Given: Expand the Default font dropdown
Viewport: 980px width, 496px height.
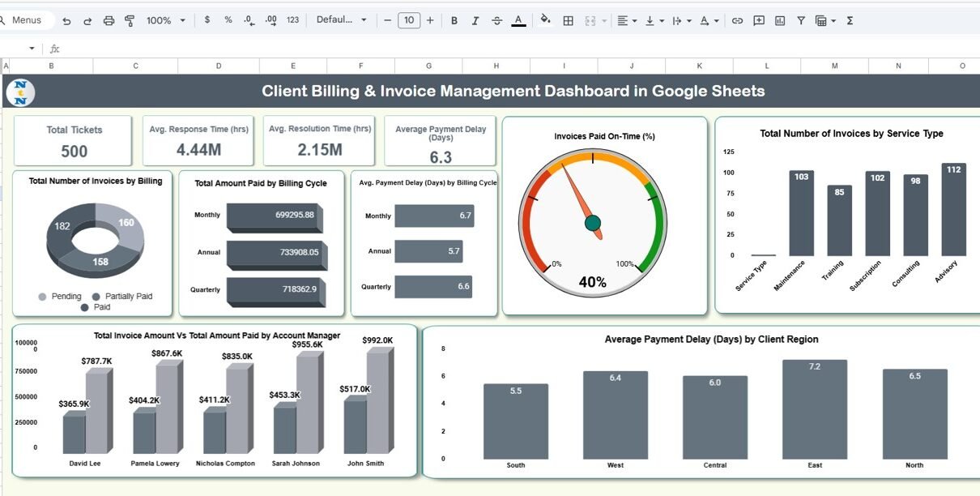Looking at the screenshot, I should click(341, 20).
